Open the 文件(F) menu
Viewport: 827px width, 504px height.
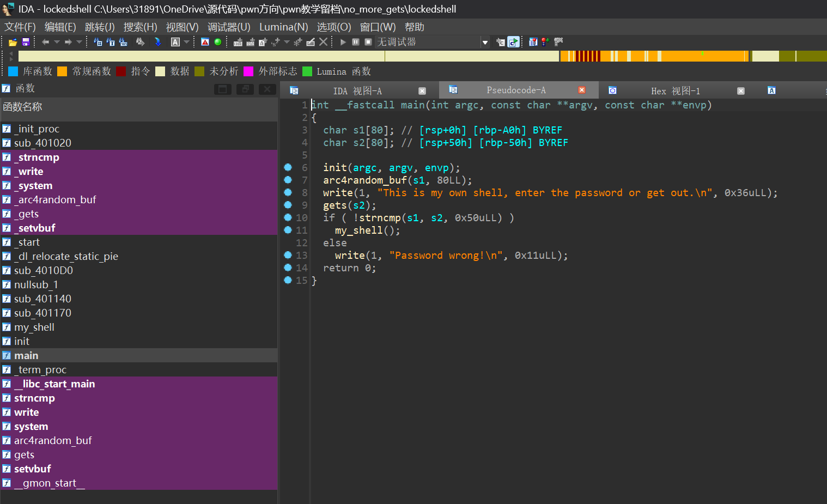[20, 27]
